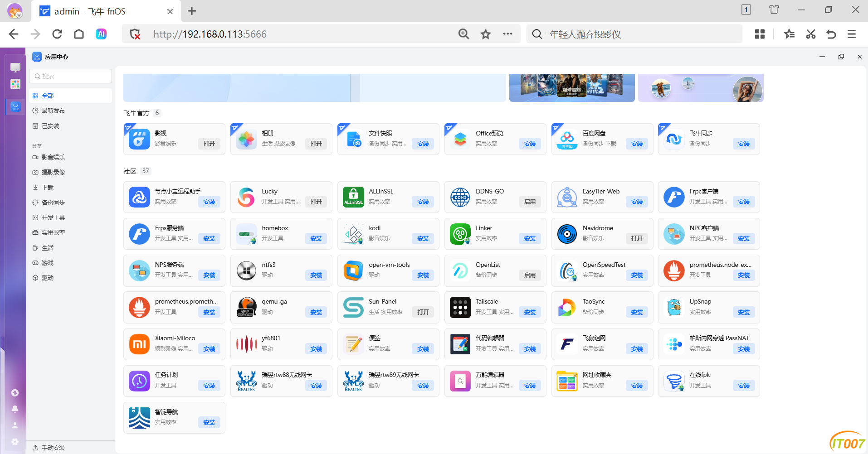The height and width of the screenshot is (454, 868).
Task: Click the notification bell in left dock
Action: [15, 409]
